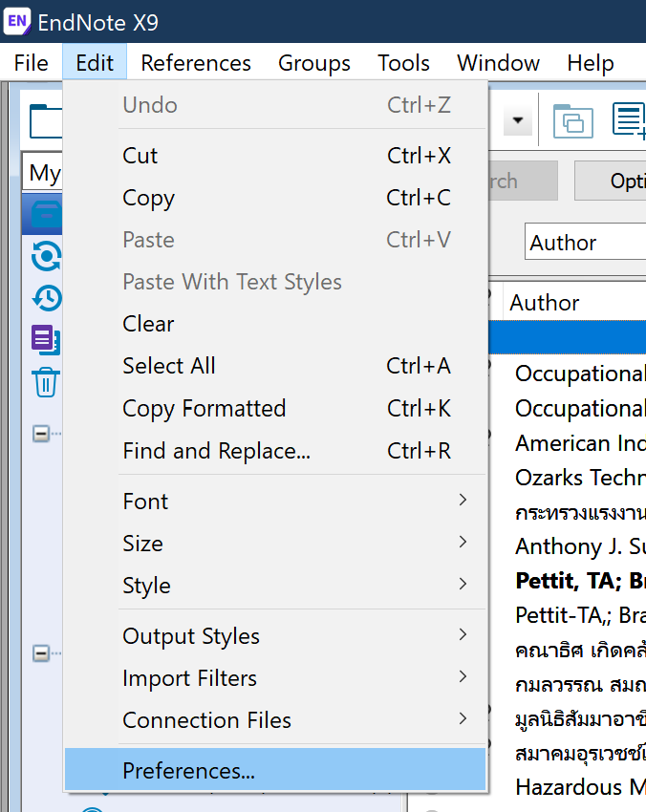Viewport: 646px width, 812px height.
Task: Select the Anthony J. Su reference row
Action: (568, 546)
